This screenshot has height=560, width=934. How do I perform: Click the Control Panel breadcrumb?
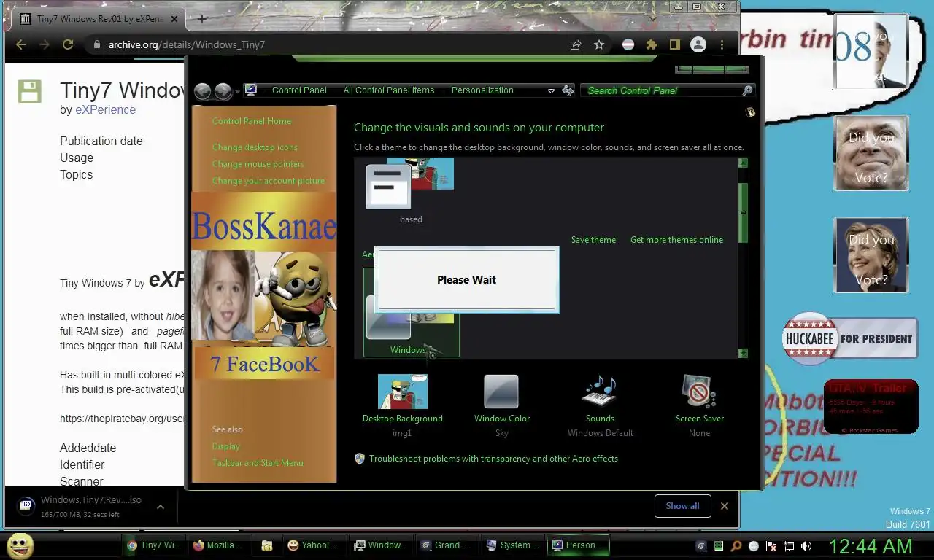coord(299,90)
